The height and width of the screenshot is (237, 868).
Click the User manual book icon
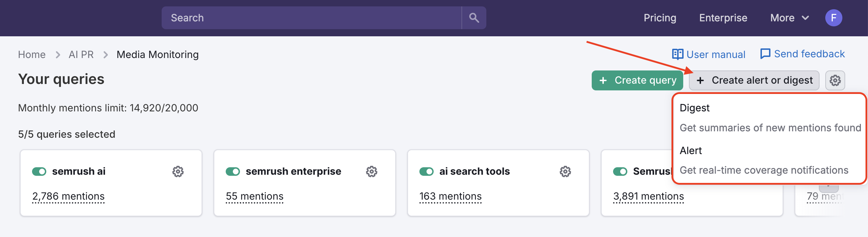(x=678, y=54)
